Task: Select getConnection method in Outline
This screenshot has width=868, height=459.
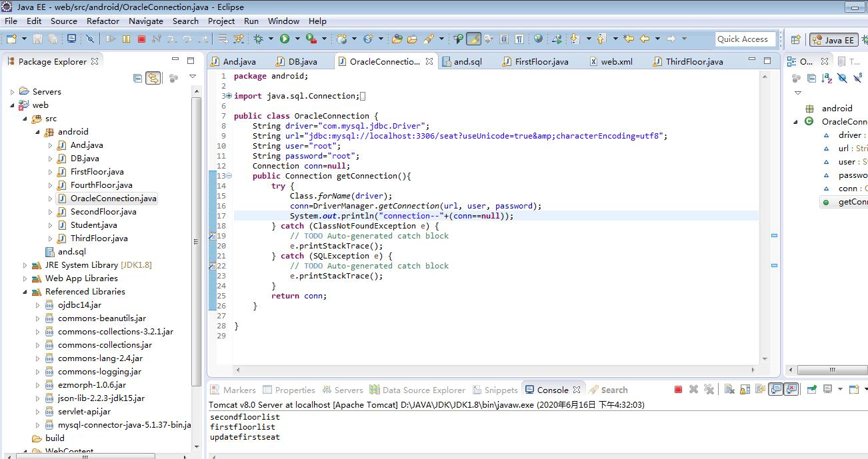Action: click(x=845, y=202)
